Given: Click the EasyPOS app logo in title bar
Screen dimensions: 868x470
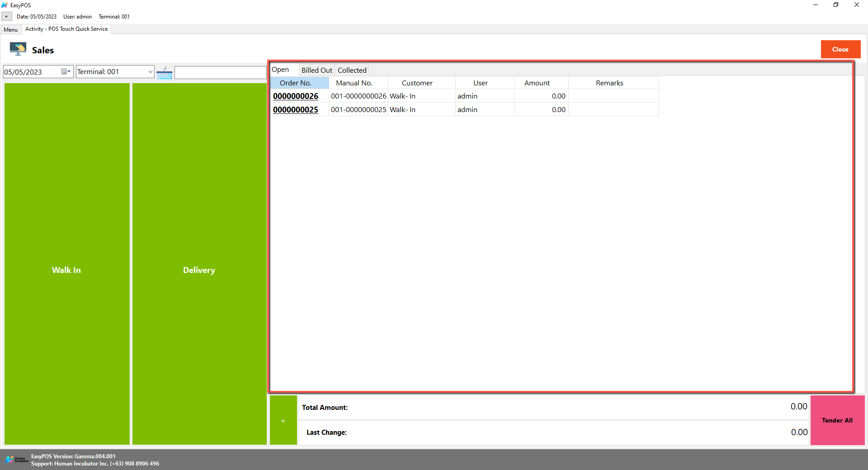Looking at the screenshot, I should click(5, 5).
